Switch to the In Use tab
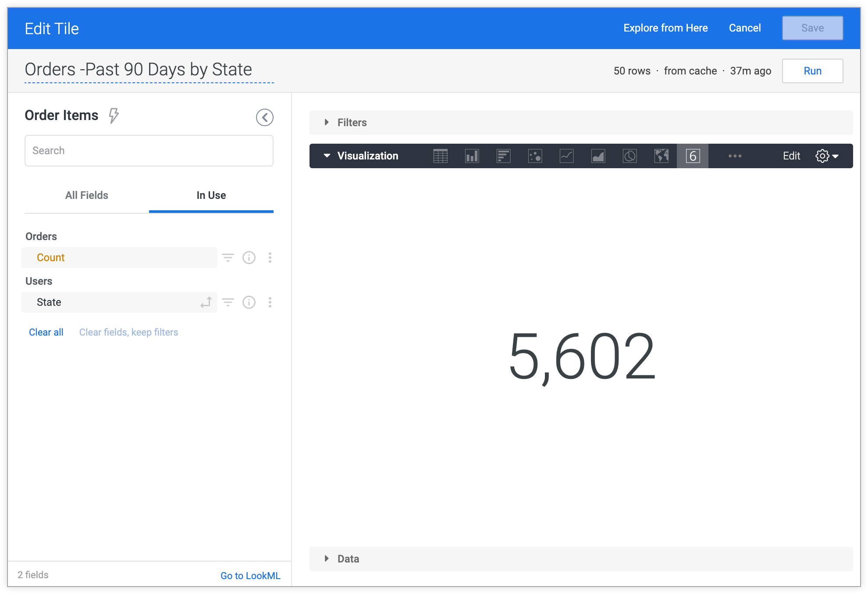 (x=211, y=195)
